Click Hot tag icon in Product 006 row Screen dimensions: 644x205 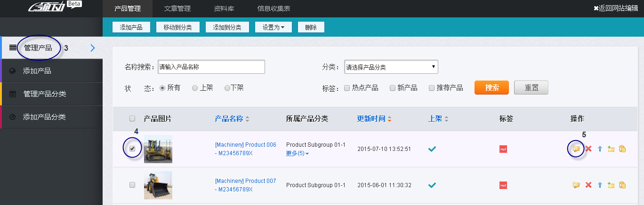[503, 149]
